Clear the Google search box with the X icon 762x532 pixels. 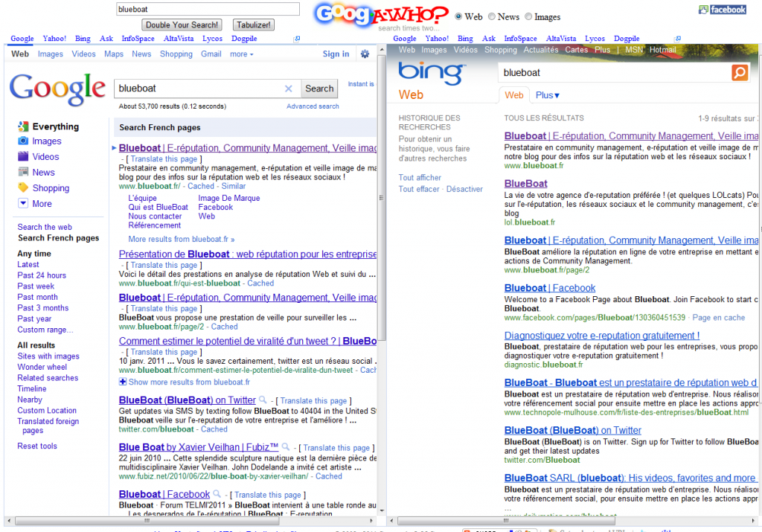289,88
